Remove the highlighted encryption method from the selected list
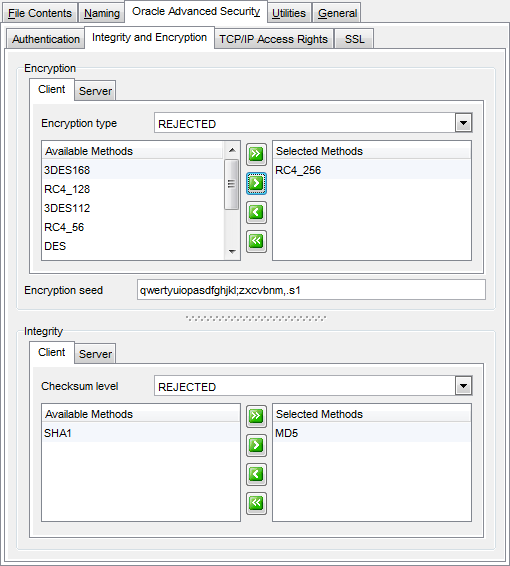 point(256,212)
